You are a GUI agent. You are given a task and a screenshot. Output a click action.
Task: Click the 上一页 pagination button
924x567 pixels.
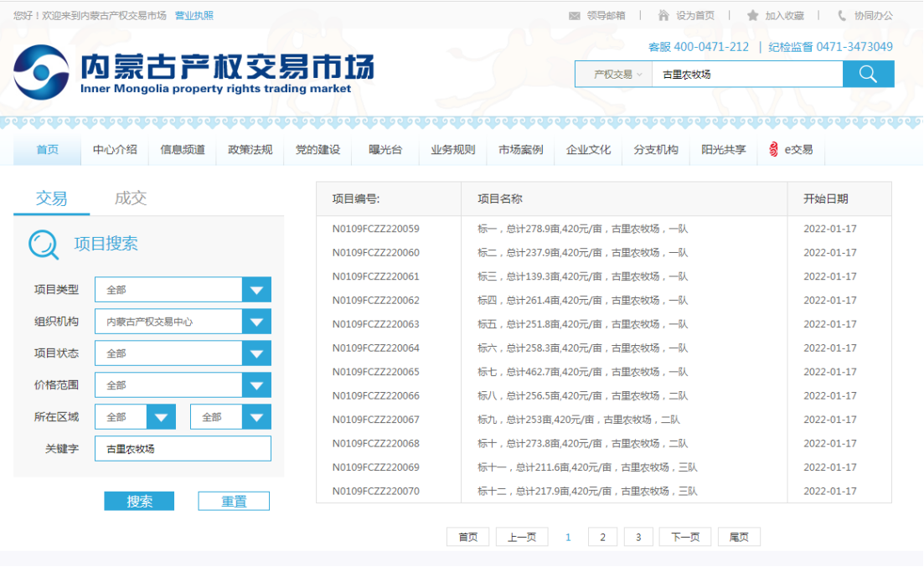[x=522, y=537]
